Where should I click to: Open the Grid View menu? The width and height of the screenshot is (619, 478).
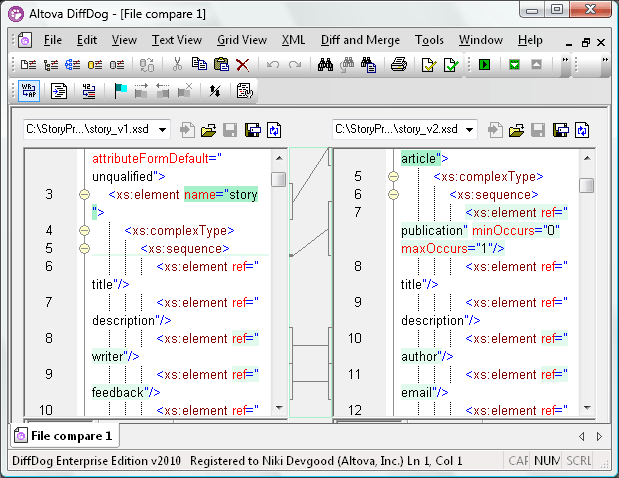242,40
